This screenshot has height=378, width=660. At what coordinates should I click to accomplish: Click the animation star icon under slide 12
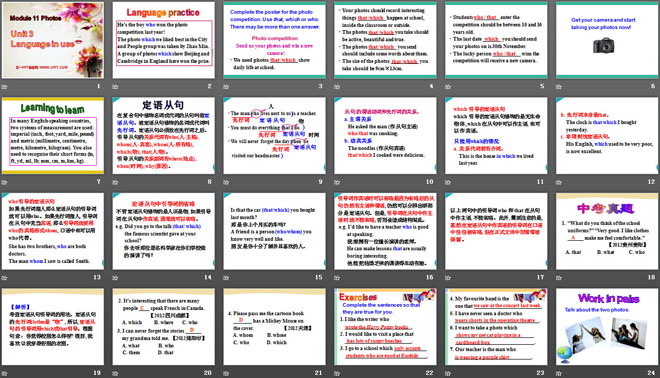pos(559,182)
